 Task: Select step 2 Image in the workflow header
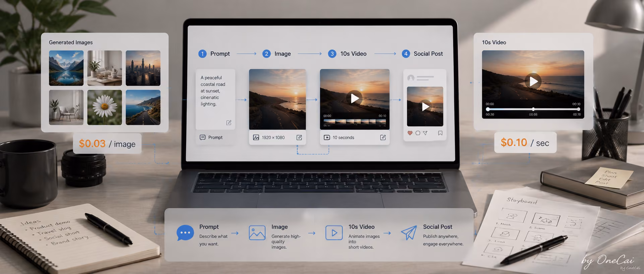(277, 54)
